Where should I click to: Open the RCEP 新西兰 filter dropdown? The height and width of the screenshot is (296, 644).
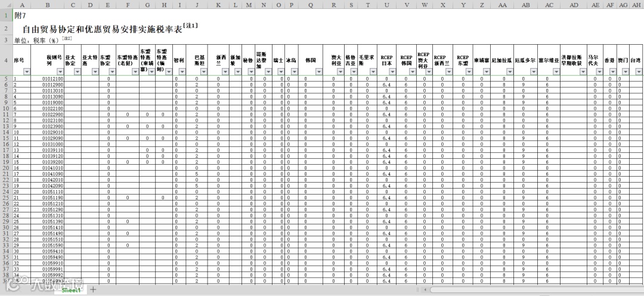(448, 72)
